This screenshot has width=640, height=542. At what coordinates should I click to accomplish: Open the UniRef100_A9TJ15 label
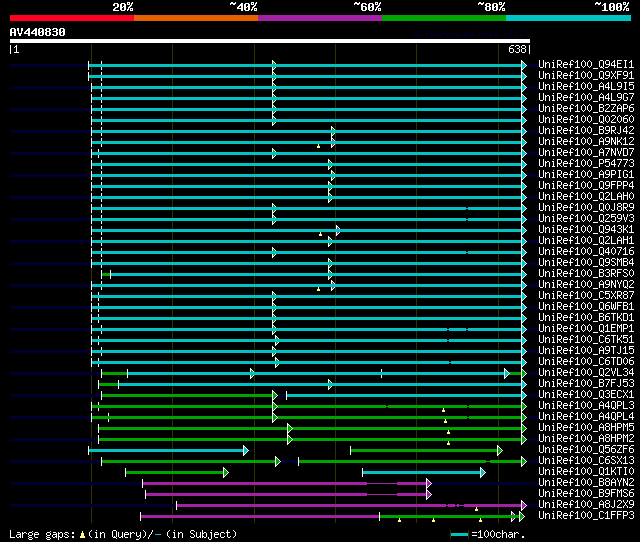click(x=586, y=351)
